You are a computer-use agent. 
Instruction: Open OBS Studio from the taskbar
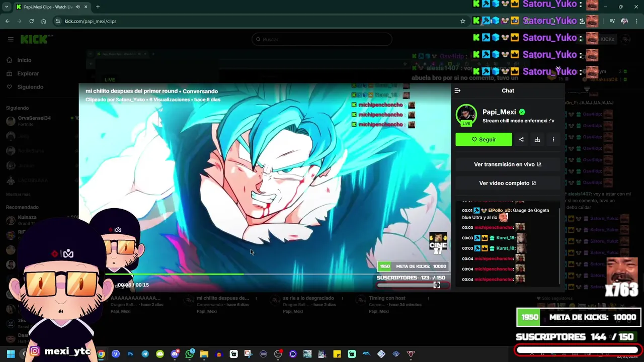[x=278, y=354]
